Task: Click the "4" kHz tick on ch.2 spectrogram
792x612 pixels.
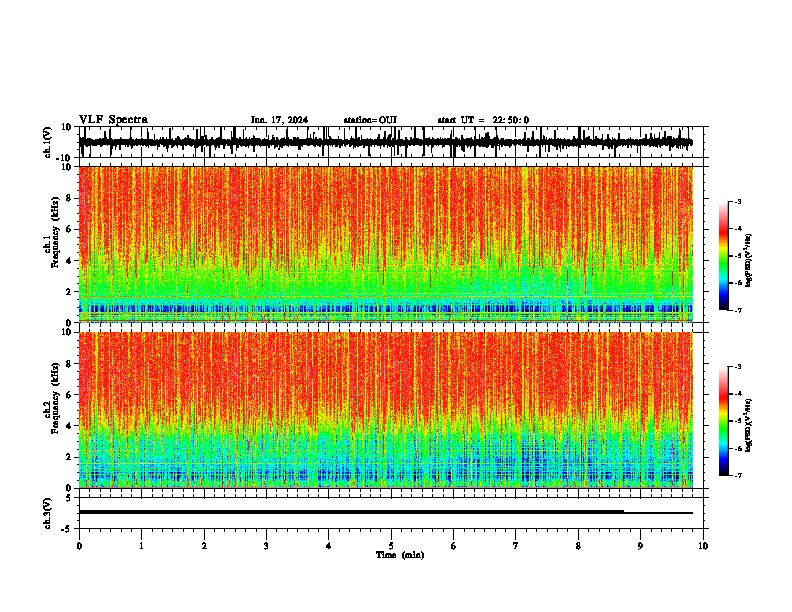Action: pos(69,426)
